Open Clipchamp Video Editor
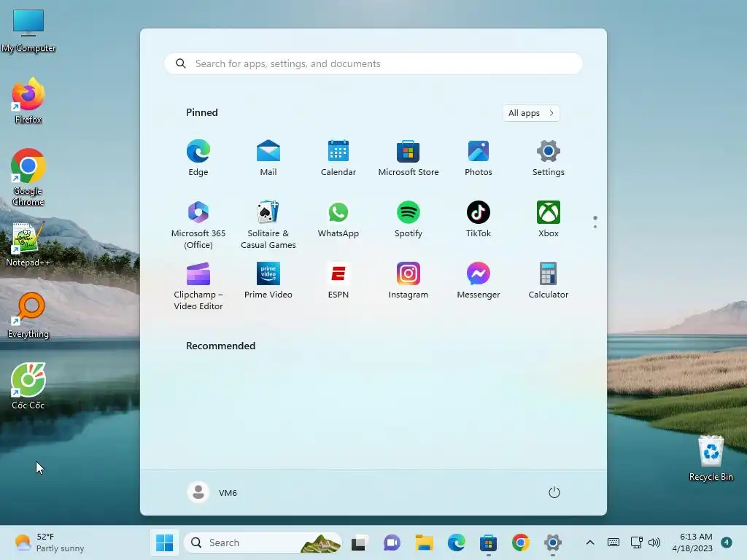The image size is (747, 560). [198, 286]
